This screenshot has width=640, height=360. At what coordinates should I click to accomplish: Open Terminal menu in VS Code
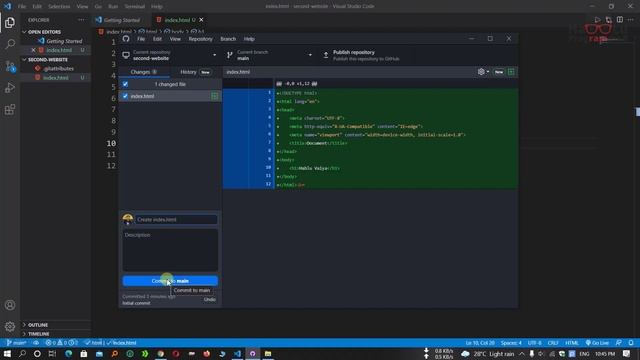(x=134, y=6)
